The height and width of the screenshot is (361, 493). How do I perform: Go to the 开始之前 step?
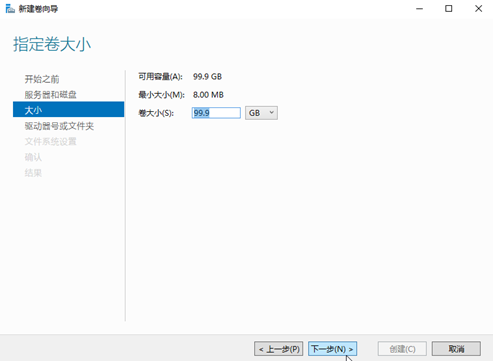pyautogui.click(x=42, y=79)
